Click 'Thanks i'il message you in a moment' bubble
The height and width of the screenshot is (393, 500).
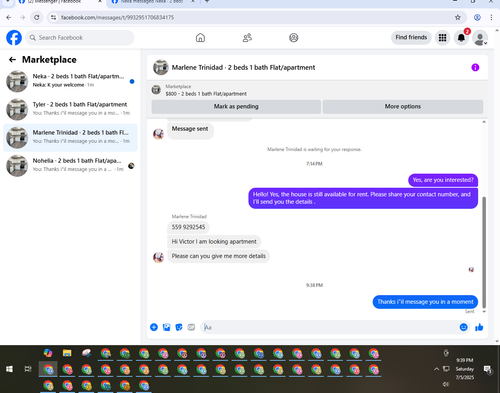(425, 302)
